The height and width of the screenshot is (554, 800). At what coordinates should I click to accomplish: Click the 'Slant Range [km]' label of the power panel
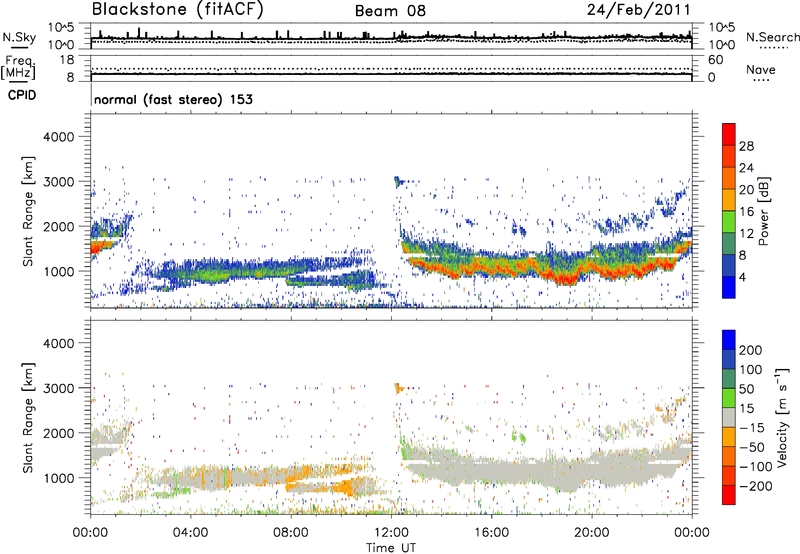coord(28,211)
